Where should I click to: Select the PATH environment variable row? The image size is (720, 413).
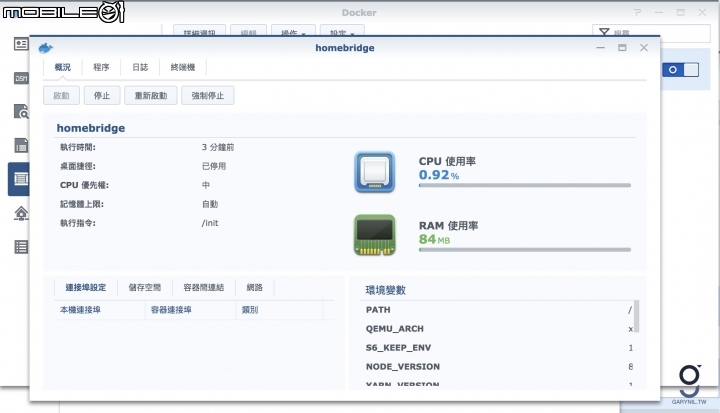(x=499, y=310)
